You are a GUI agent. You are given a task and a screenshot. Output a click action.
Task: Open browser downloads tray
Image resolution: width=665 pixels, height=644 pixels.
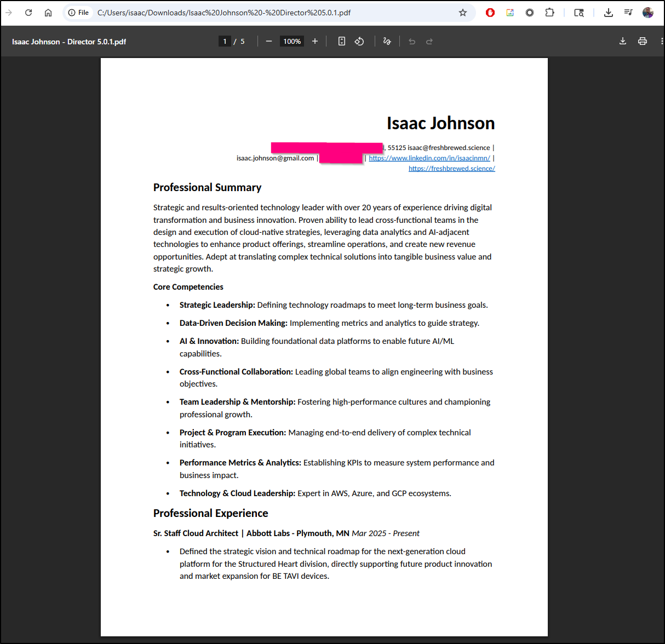[x=609, y=13]
